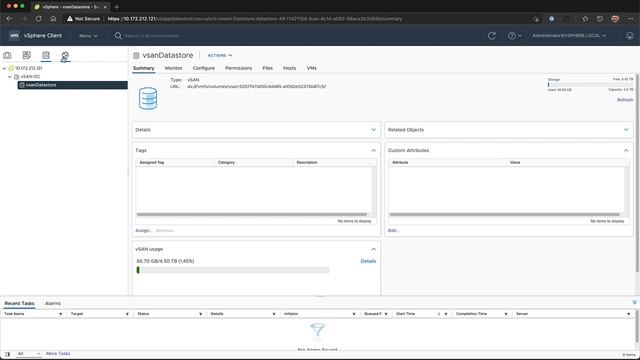Open the browser home page
Image resolution: width=640 pixels, height=360 pixels.
coord(53,19)
